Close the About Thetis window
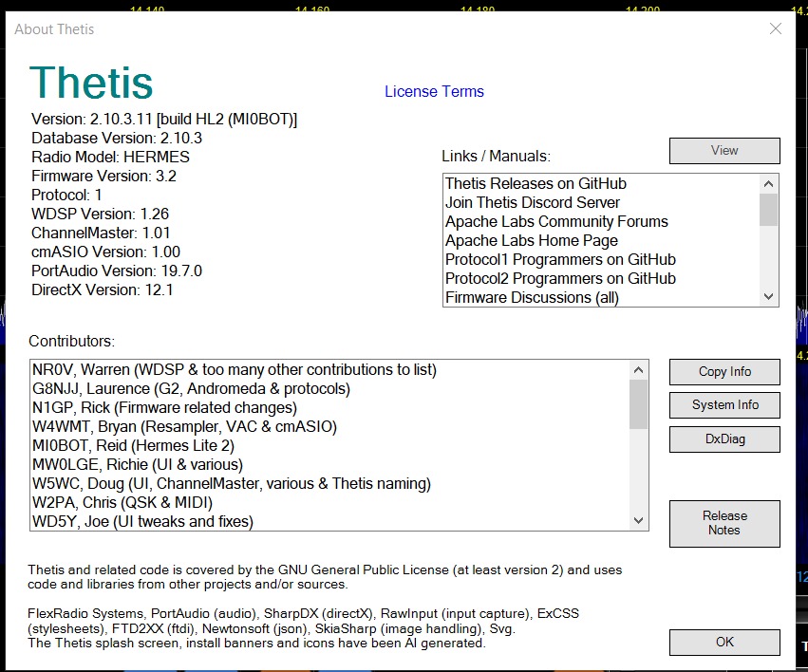Screen dimensions: 808x672 click(776, 29)
